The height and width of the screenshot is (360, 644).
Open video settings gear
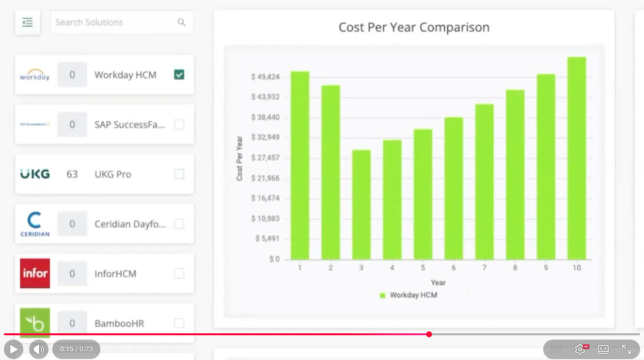pos(580,349)
